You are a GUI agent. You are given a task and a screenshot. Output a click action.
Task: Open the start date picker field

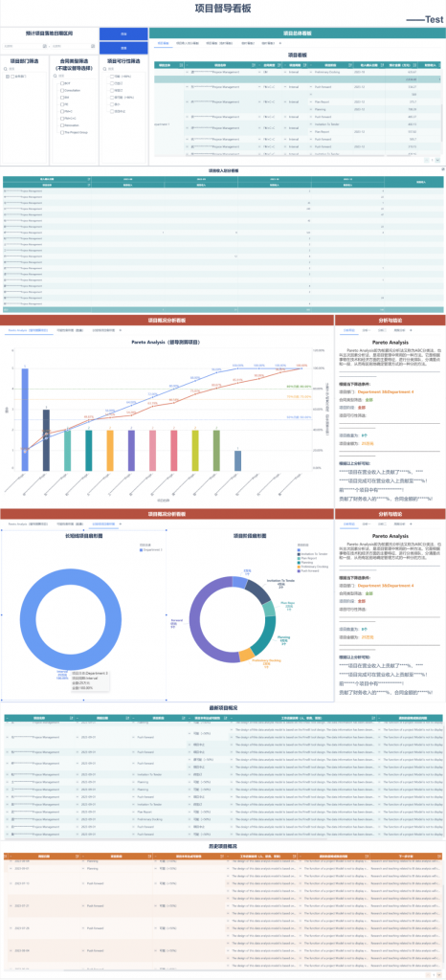[x=22, y=46]
